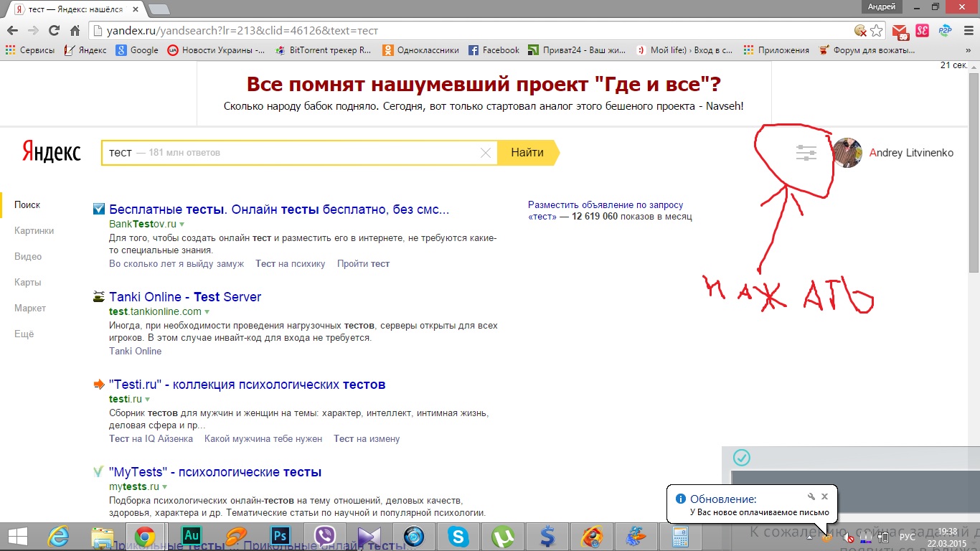Viewport: 980px width, 551px height.
Task: Open the Форум для вожатых bookmark
Action: pos(867,50)
